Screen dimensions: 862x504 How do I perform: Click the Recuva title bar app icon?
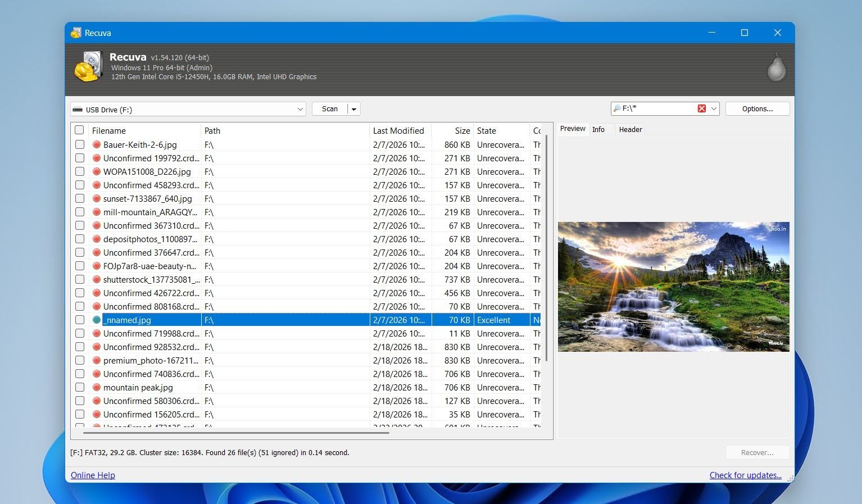point(76,33)
